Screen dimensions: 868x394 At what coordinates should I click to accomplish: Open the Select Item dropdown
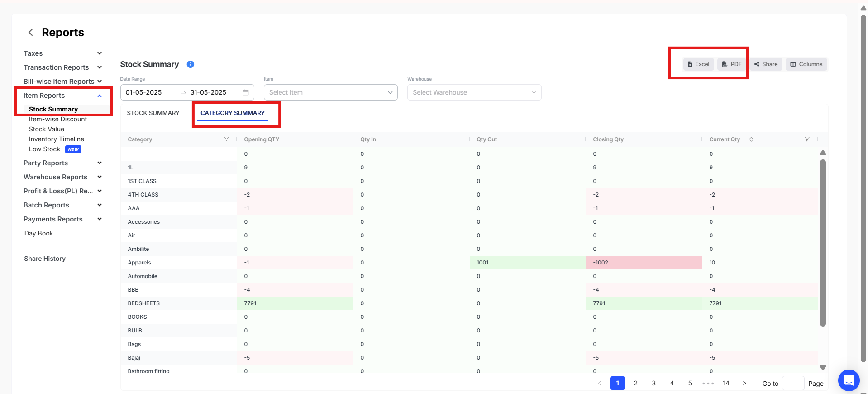pos(330,92)
